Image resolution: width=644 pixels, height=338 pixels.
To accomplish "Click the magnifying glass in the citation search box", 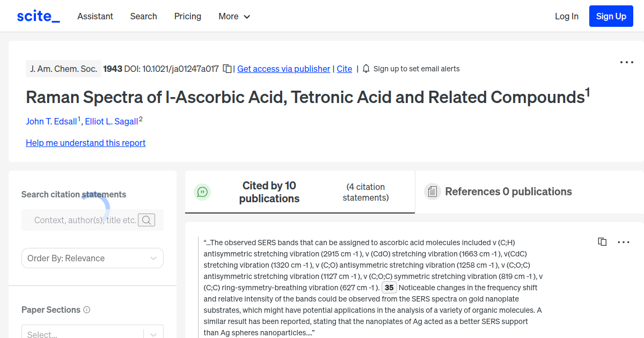I will pyautogui.click(x=147, y=219).
